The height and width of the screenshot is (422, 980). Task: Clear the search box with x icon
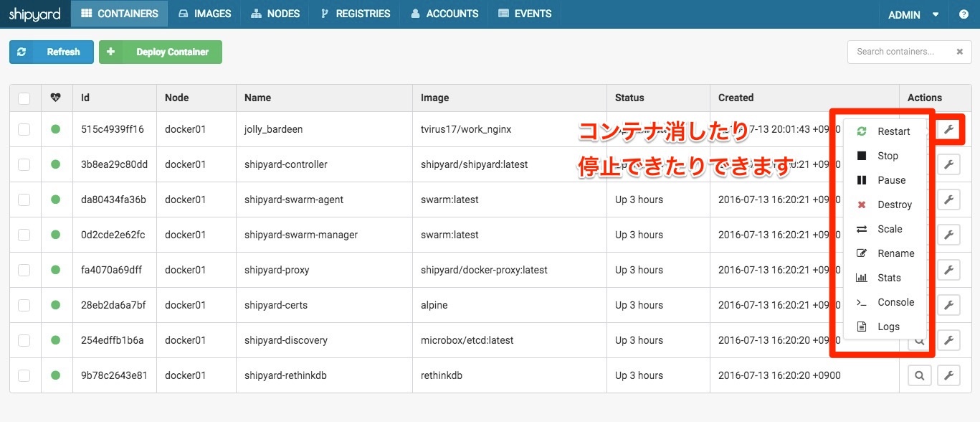(959, 52)
